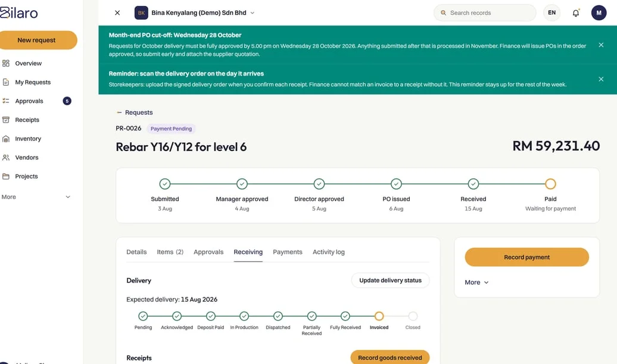Viewport: 617px width, 364px height.
Task: Click the Bilaro logo
Action: coord(18,12)
